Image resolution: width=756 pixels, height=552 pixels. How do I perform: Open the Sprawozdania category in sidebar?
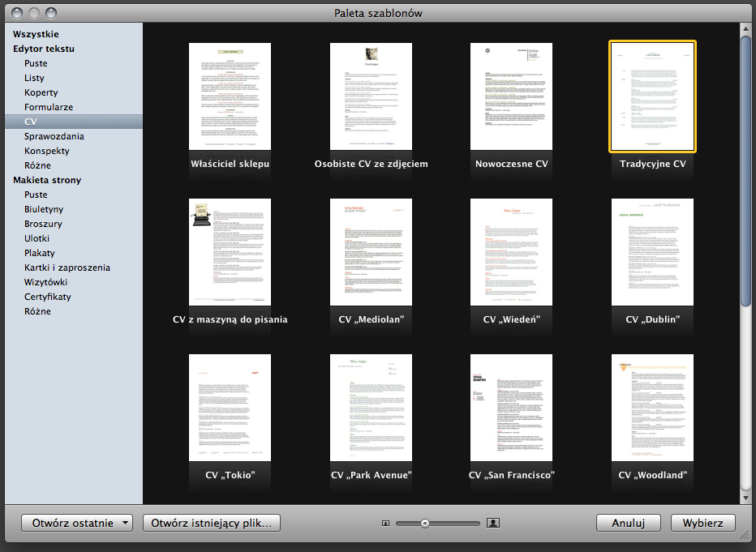(x=54, y=136)
